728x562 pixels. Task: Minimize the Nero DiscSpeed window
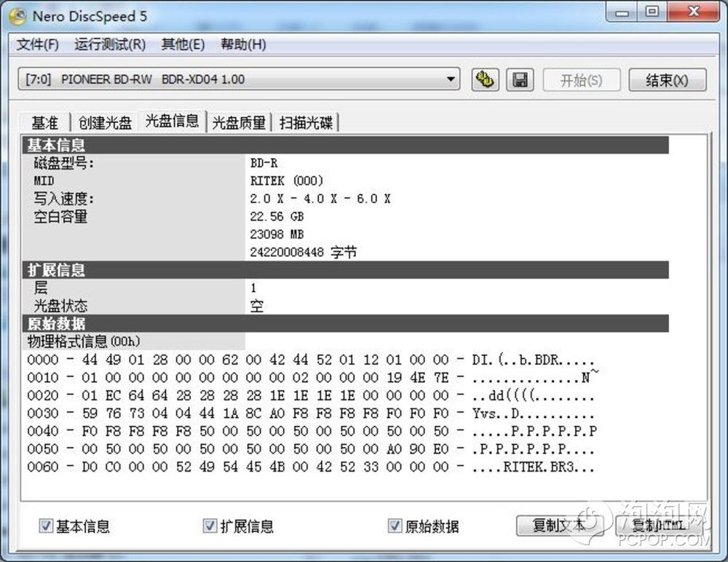pos(622,12)
